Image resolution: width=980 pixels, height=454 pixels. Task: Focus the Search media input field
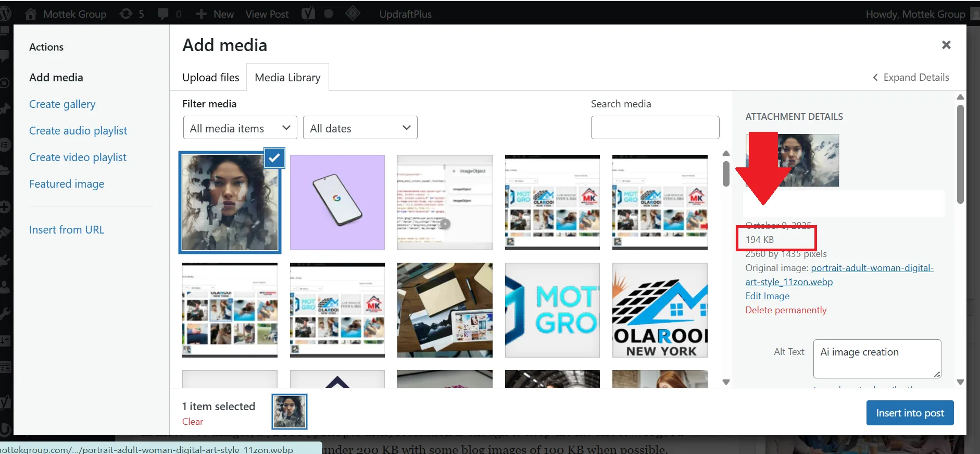pyautogui.click(x=655, y=127)
